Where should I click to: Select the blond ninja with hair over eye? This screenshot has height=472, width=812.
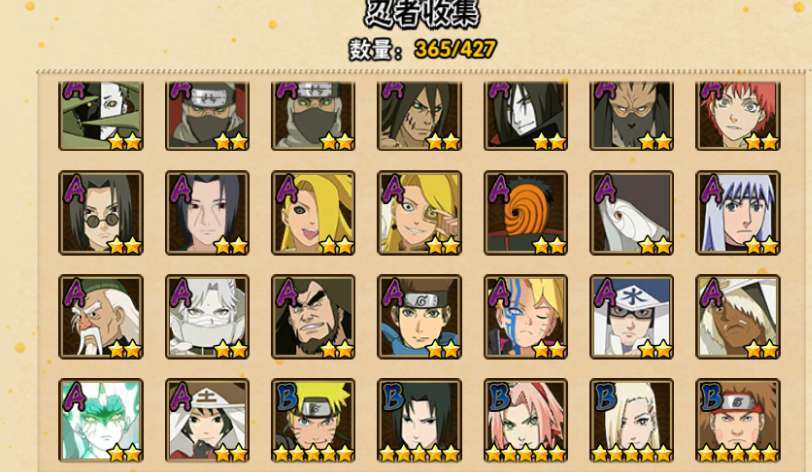313,213
